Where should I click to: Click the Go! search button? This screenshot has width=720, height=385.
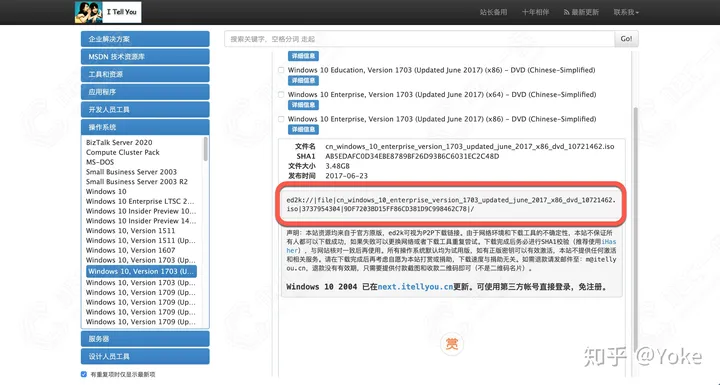[626, 39]
